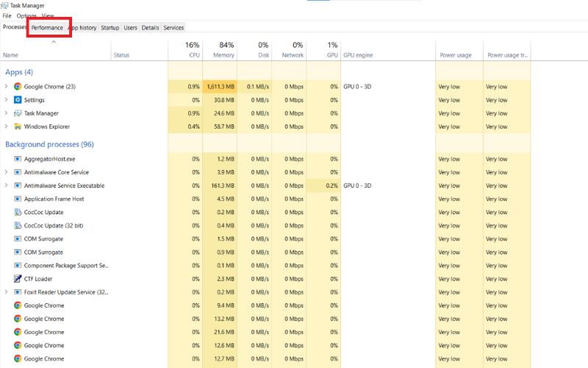The width and height of the screenshot is (588, 368).
Task: Select the Apps (4) group heading
Action: [x=19, y=71]
